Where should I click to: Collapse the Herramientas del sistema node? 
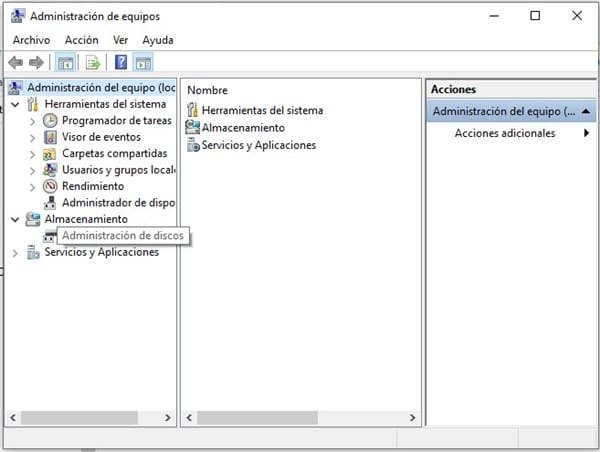point(15,104)
